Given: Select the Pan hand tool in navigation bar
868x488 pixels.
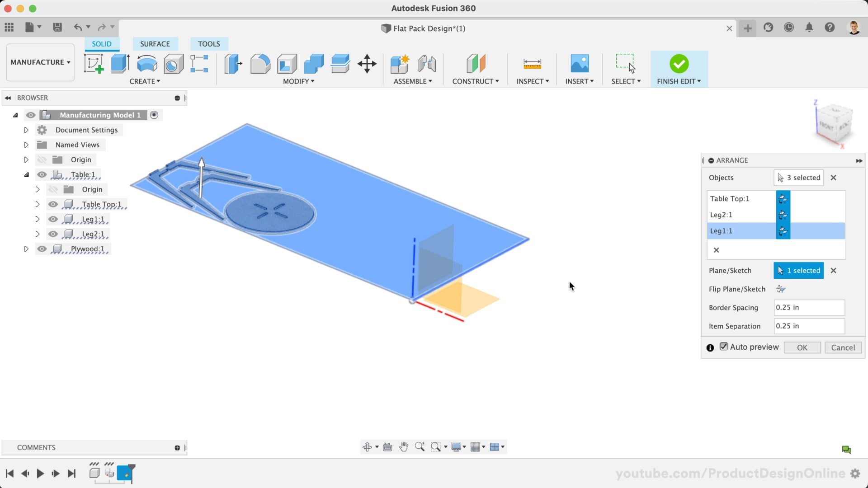Looking at the screenshot, I should pos(404,447).
